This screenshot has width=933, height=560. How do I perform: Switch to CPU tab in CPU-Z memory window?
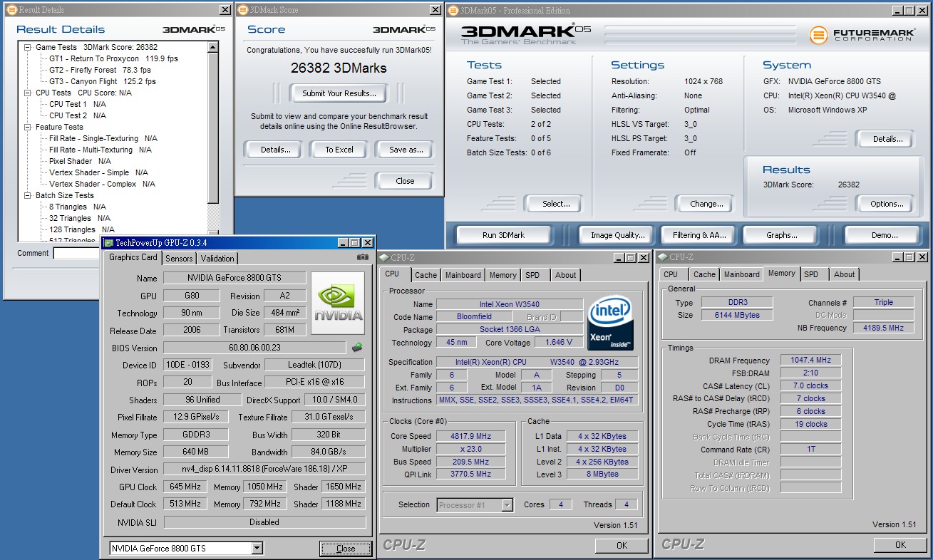(x=671, y=274)
